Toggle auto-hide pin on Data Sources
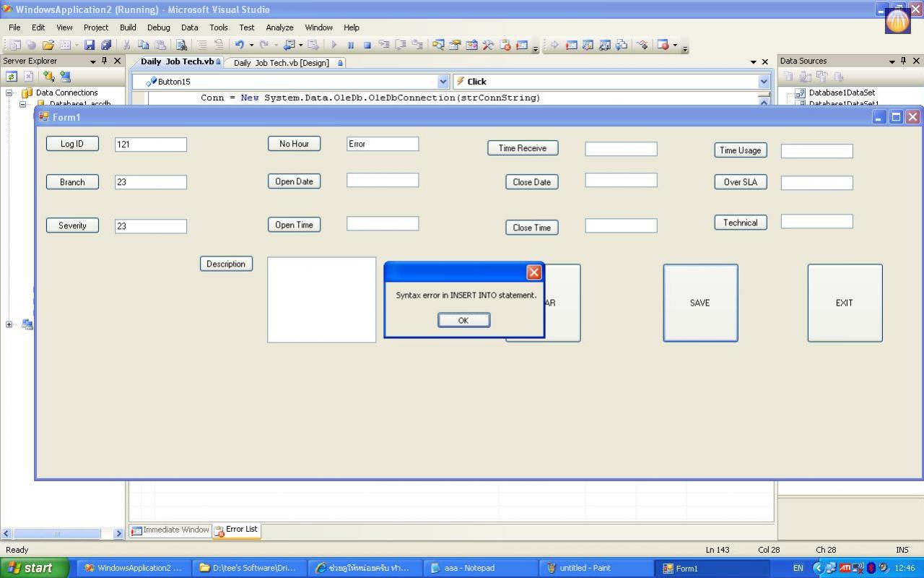Screen dimensions: 924x578 coord(903,61)
